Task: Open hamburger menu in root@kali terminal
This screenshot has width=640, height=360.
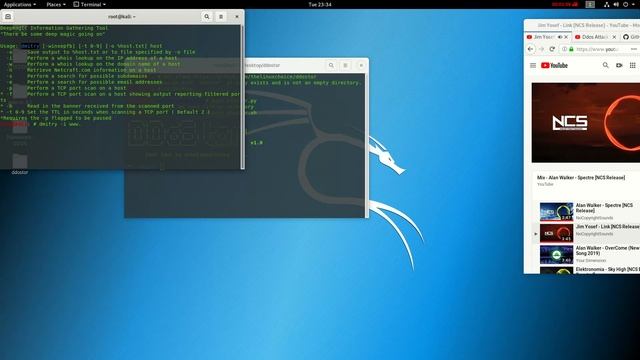Action: pos(221,17)
